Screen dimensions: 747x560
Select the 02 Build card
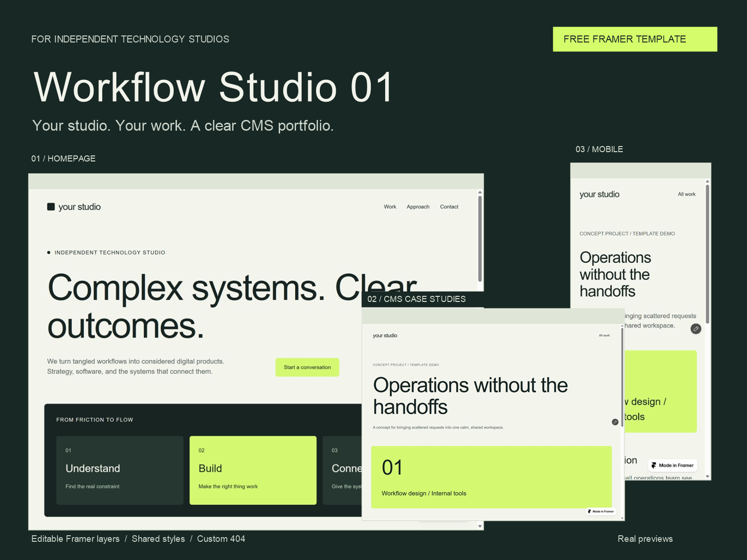pos(253,470)
